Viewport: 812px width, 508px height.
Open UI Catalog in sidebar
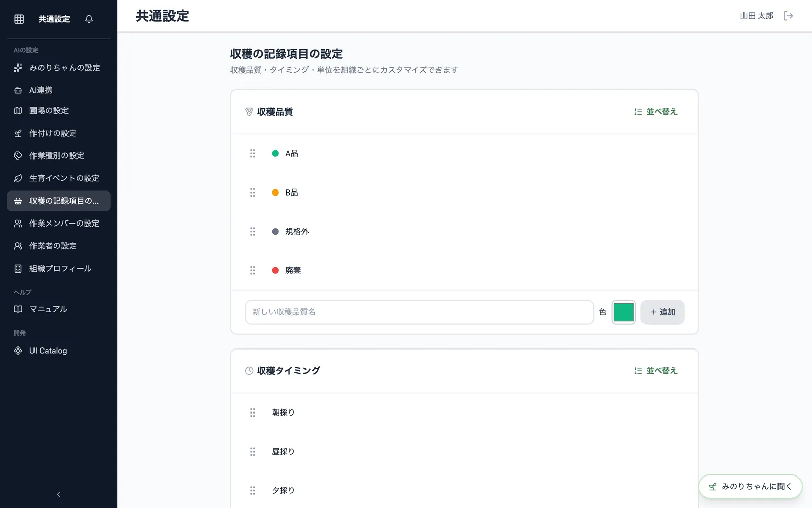click(x=58, y=351)
